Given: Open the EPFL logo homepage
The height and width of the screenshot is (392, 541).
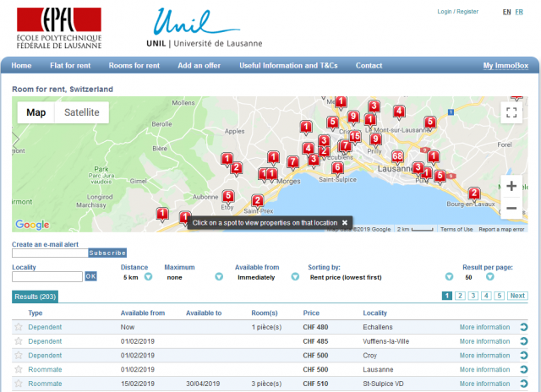Looking at the screenshot, I should click(x=59, y=27).
